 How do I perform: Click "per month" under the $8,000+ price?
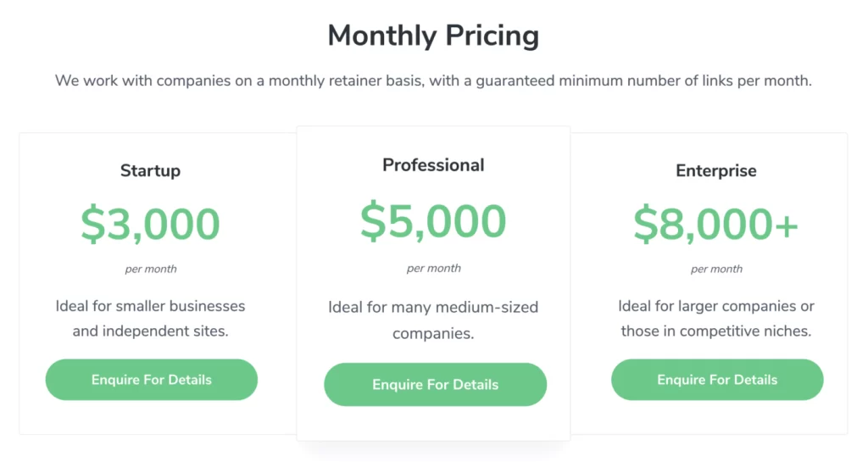pos(716,270)
